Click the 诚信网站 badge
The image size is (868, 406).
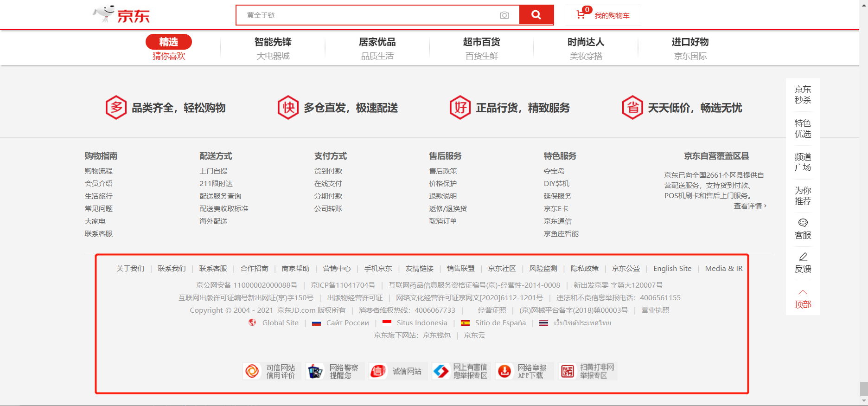pyautogui.click(x=398, y=371)
